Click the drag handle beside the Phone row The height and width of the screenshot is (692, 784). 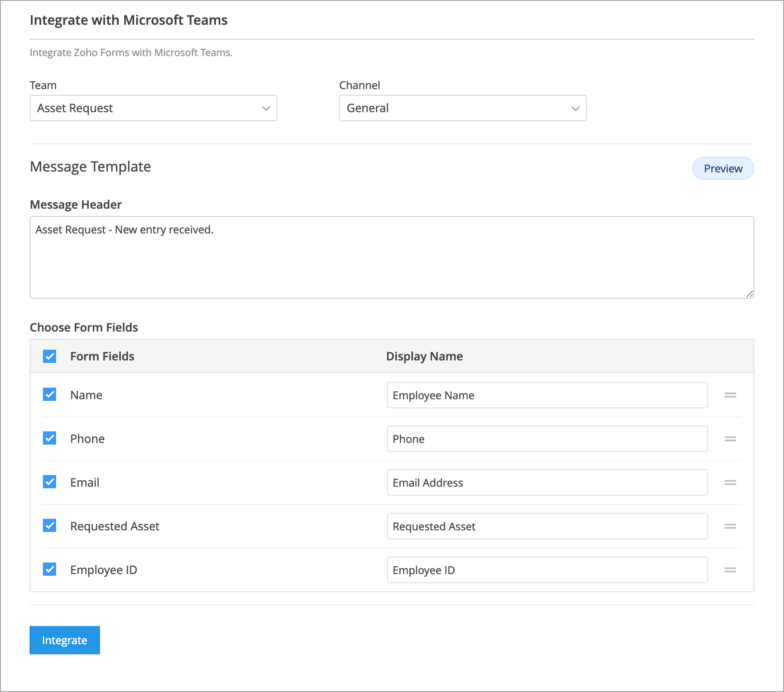tap(730, 439)
